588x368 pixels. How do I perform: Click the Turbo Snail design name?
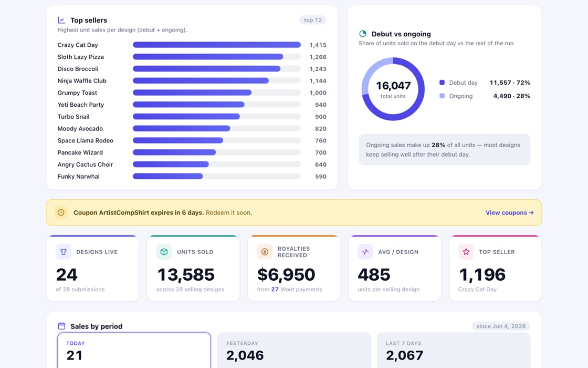click(73, 116)
